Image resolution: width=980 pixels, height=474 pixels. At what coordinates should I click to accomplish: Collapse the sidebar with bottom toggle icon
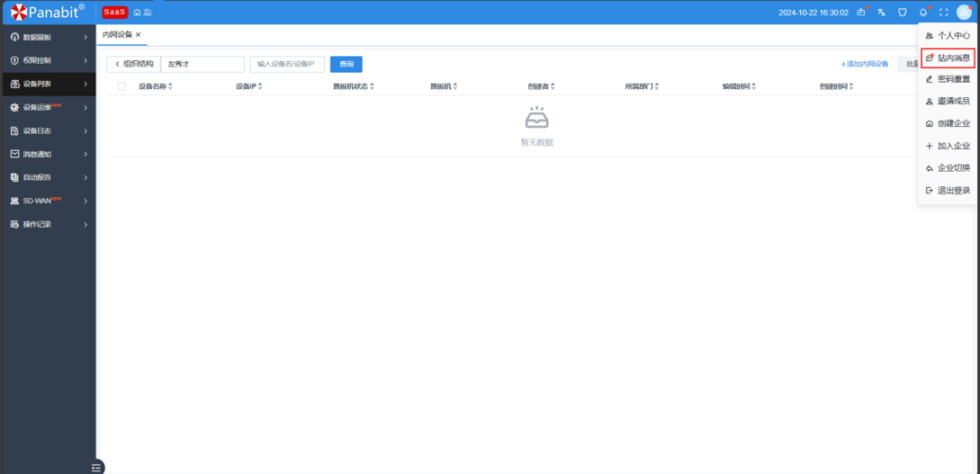coord(96,467)
